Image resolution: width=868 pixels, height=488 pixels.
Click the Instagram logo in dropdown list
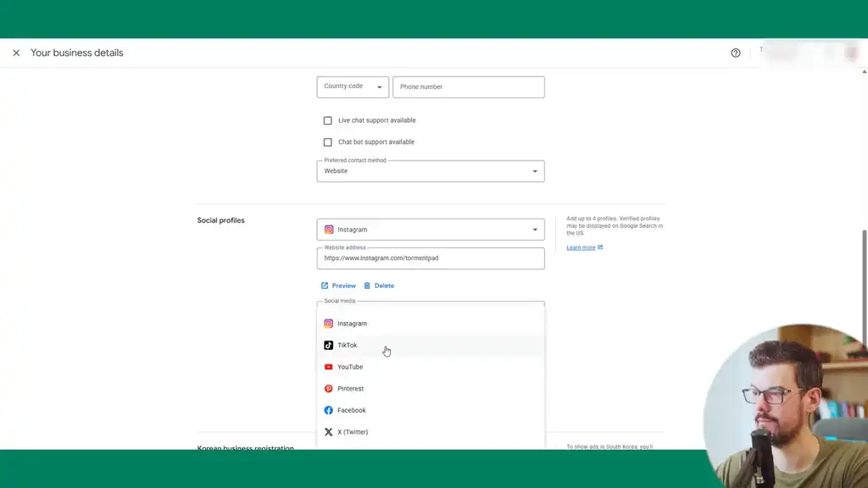[x=329, y=324]
